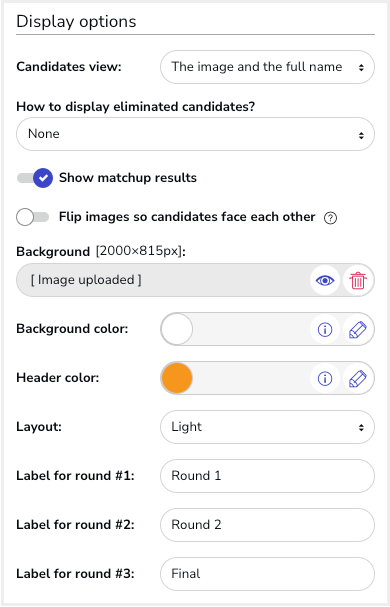Open the Candidates view dropdown
The width and height of the screenshot is (390, 607).
(267, 67)
